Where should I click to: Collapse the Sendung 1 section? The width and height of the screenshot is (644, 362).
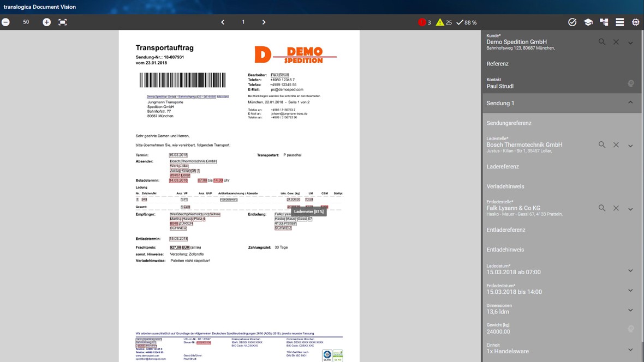[x=630, y=102]
